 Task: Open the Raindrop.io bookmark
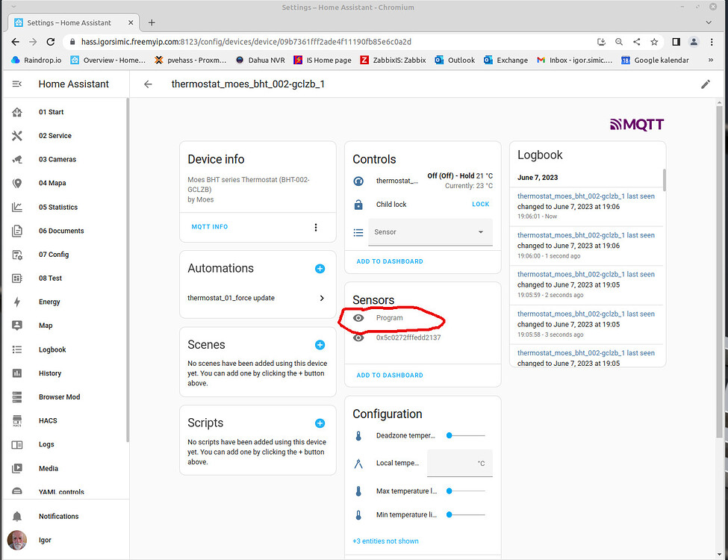coord(37,60)
